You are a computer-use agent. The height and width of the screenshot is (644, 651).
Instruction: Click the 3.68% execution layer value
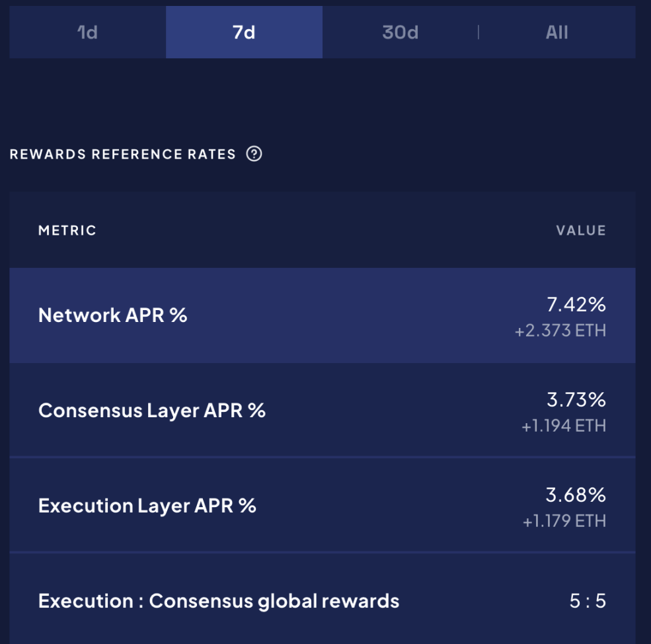click(576, 495)
